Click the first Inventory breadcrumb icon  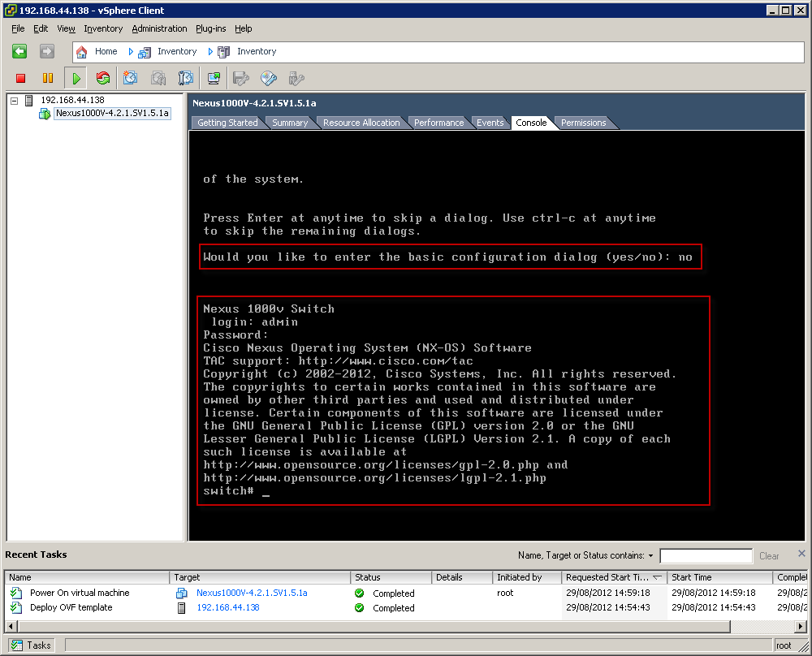point(145,52)
